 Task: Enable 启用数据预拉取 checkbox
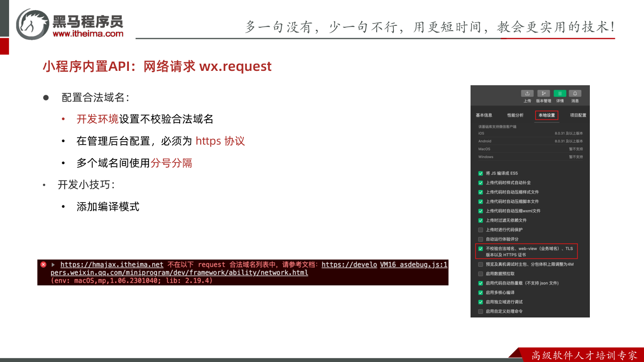coord(481,274)
